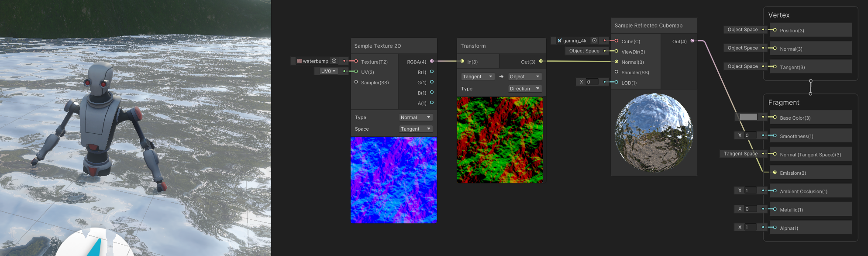The image size is (868, 256).
Task: Open the UV0 channel dropdown
Action: pos(328,71)
